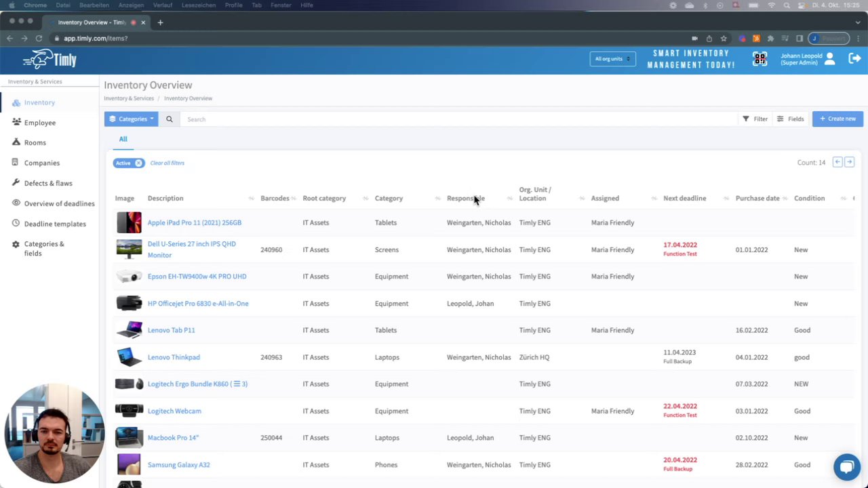Open a new browser tab
This screenshot has width=868, height=488.
[160, 22]
